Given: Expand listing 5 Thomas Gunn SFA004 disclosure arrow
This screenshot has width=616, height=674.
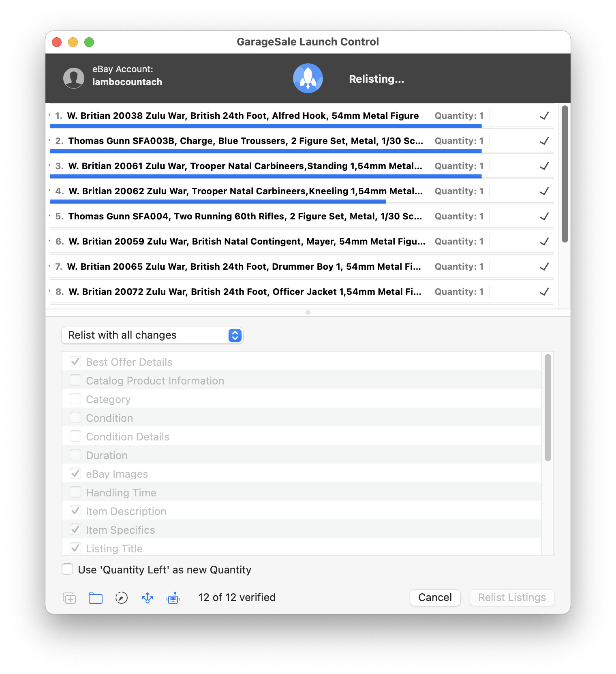Looking at the screenshot, I should 50,216.
